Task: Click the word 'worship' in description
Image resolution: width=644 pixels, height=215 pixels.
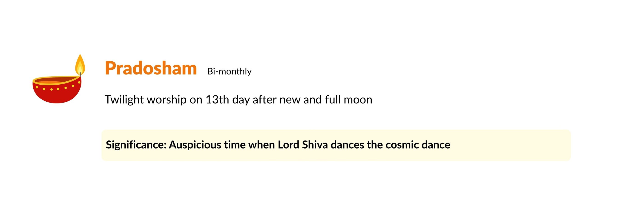Action: (x=167, y=100)
